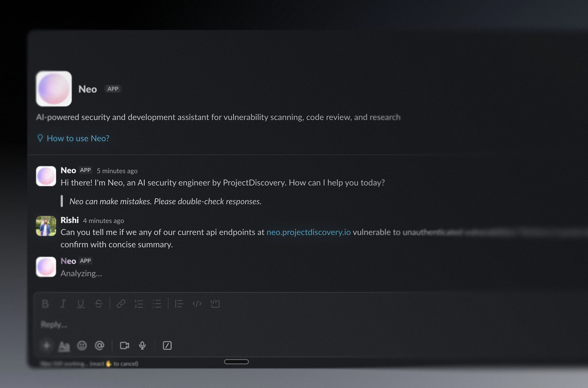Click the Analyzing... status text
This screenshot has width=588, height=388.
click(81, 274)
